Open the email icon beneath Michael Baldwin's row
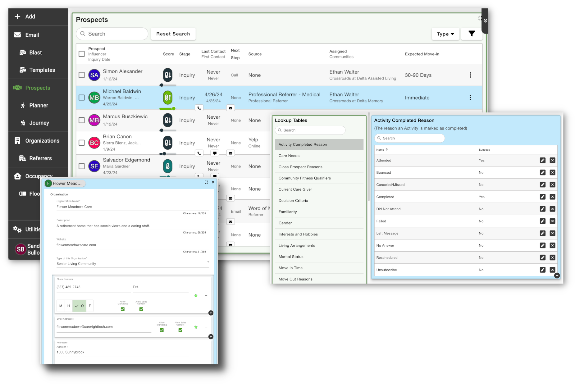 (x=230, y=108)
